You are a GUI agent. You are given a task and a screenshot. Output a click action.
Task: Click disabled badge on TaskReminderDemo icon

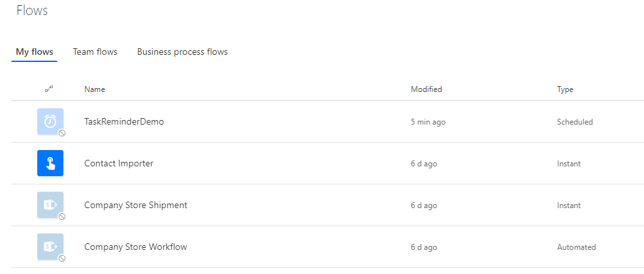(x=62, y=133)
